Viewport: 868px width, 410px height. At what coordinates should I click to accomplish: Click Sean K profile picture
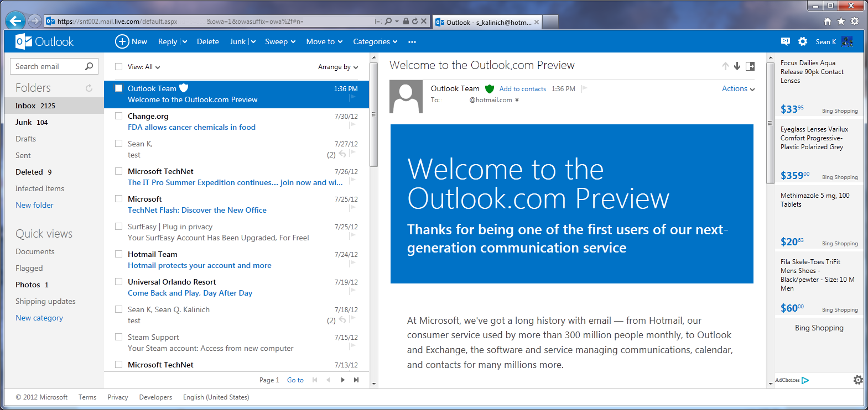[847, 41]
